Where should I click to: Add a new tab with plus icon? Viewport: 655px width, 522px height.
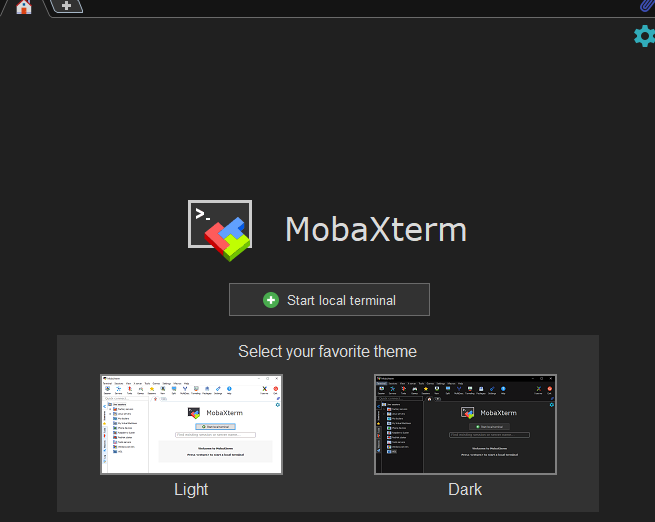[x=66, y=6]
